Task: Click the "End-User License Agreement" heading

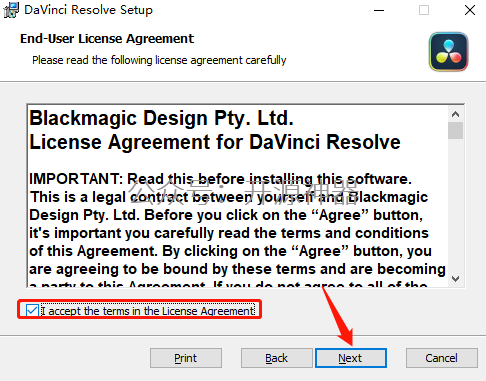Action: tap(107, 39)
